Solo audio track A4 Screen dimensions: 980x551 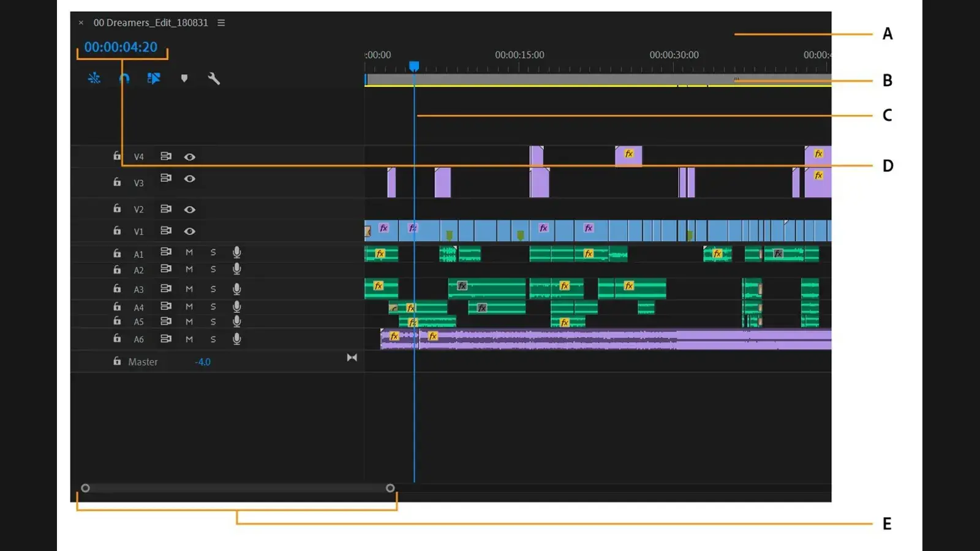pyautogui.click(x=213, y=307)
